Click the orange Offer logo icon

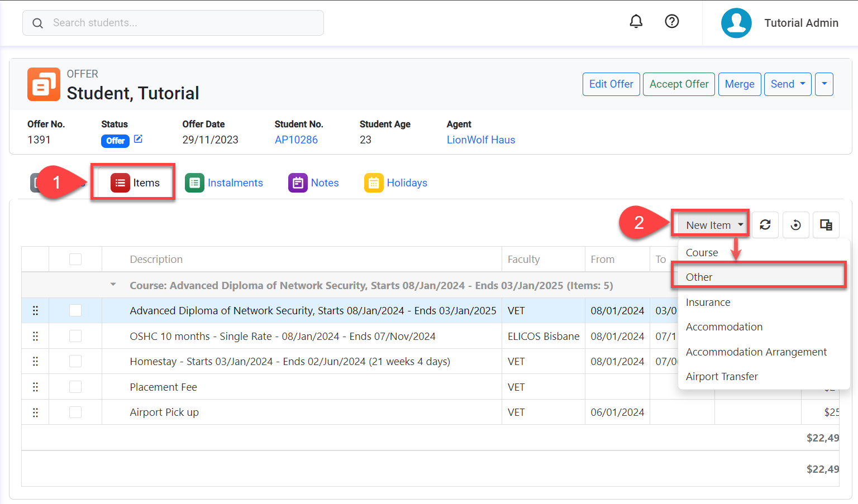click(x=44, y=84)
